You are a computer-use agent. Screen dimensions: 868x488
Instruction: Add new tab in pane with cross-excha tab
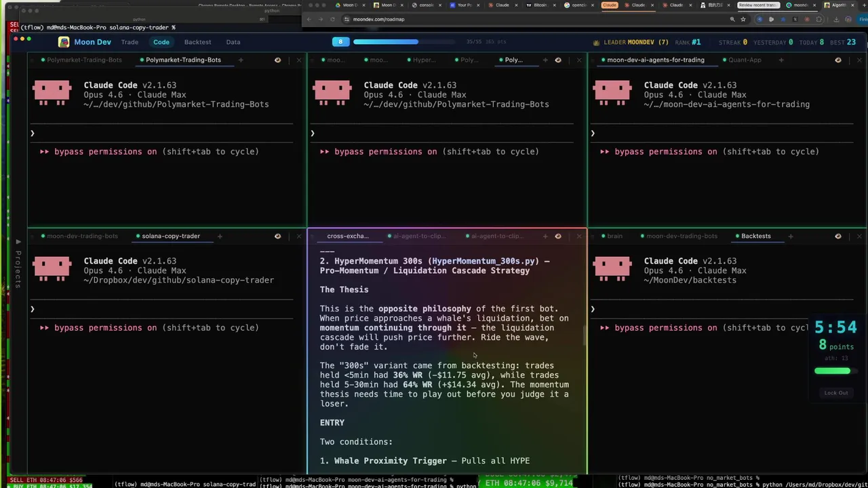(x=545, y=236)
